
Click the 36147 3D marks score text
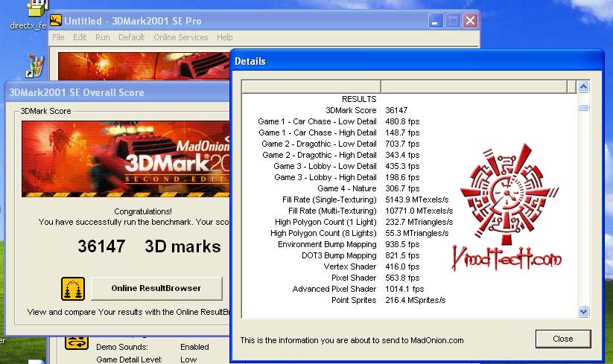coord(149,246)
